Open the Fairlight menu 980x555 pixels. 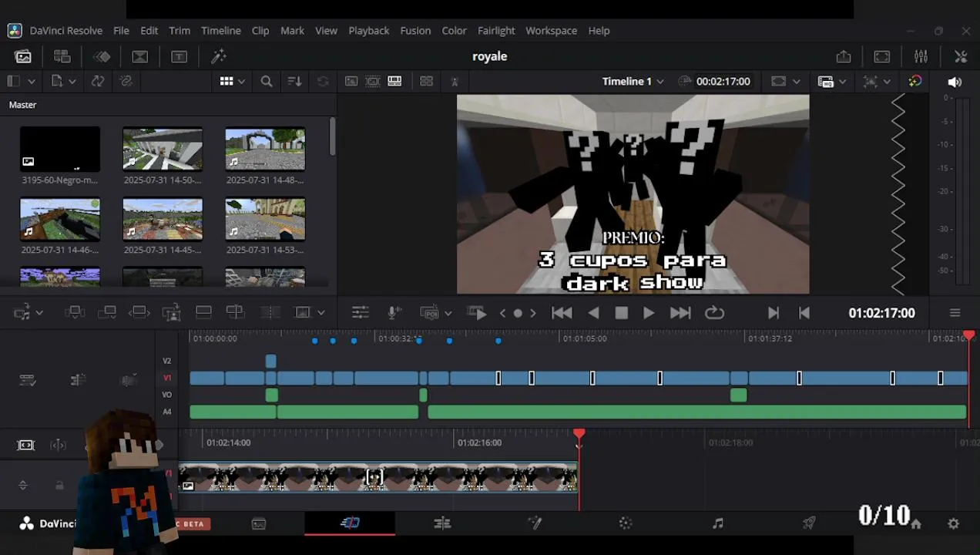pos(496,31)
